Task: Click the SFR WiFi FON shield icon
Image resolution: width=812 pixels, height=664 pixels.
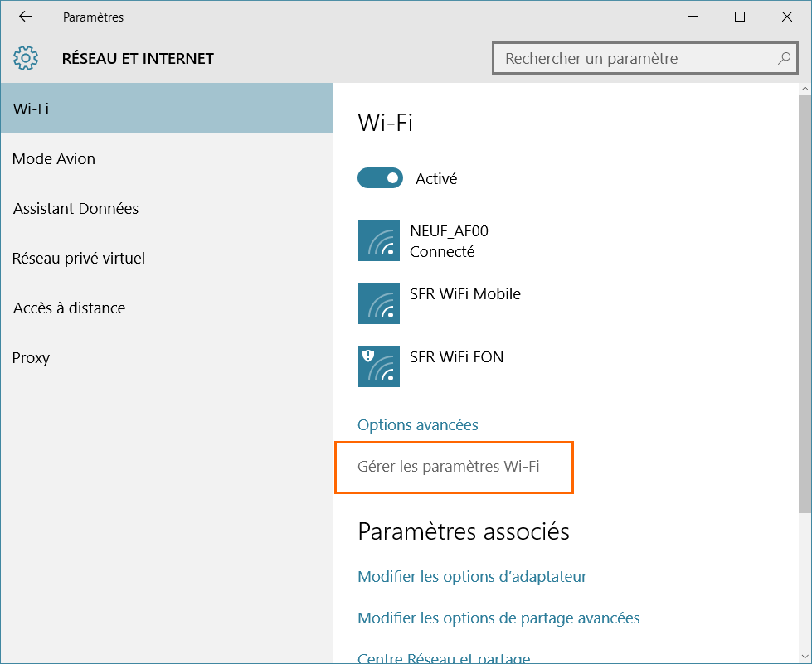Action: (369, 356)
